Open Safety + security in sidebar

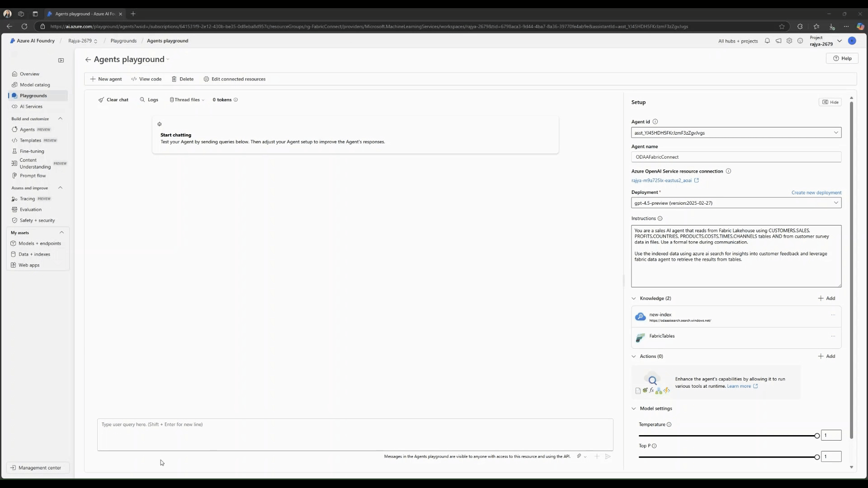click(x=38, y=221)
